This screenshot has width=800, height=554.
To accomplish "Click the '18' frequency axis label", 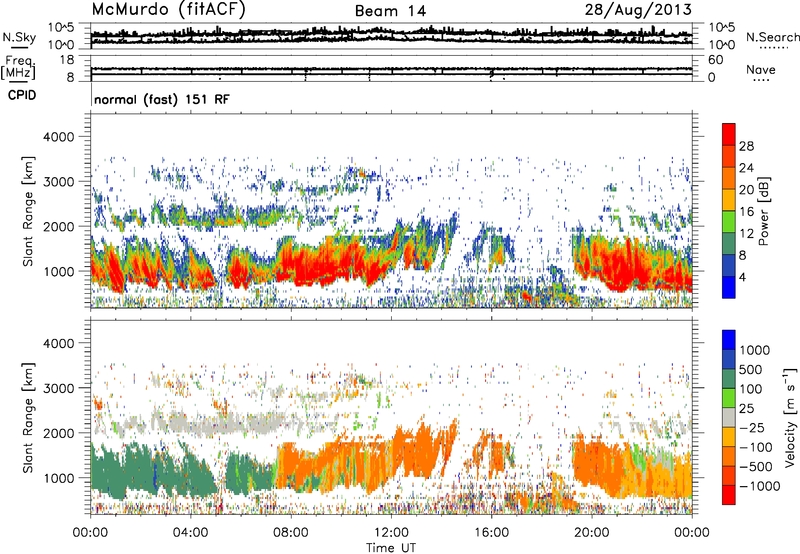I will pos(67,60).
